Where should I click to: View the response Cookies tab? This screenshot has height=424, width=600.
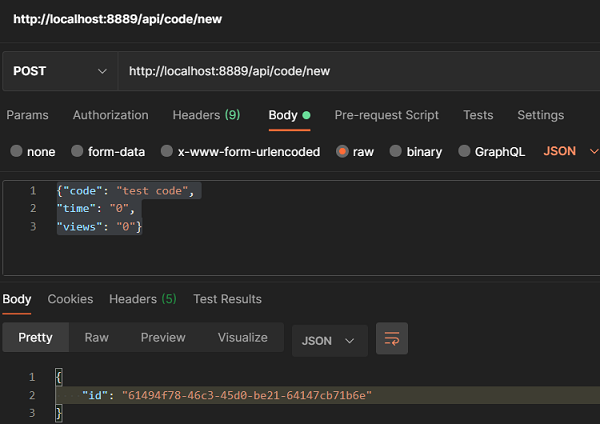(70, 299)
